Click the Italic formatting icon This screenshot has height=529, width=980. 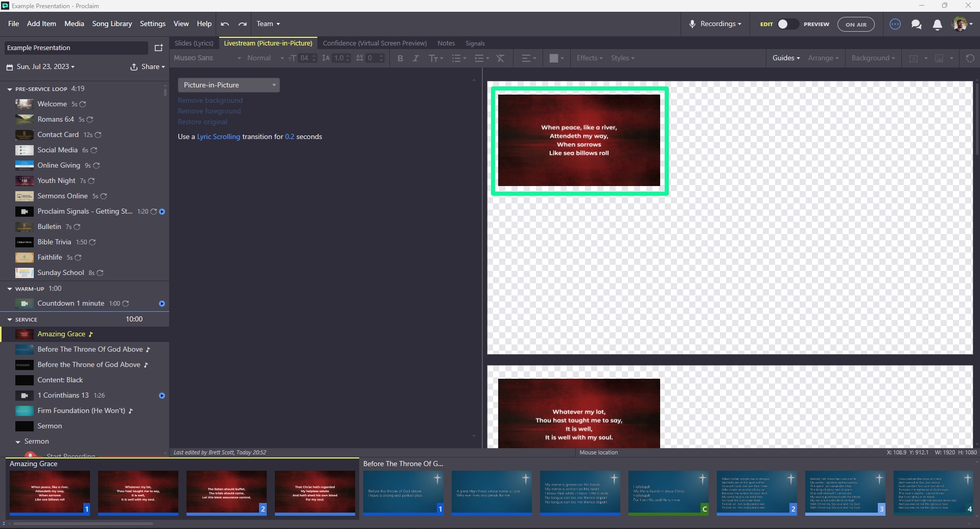point(416,58)
